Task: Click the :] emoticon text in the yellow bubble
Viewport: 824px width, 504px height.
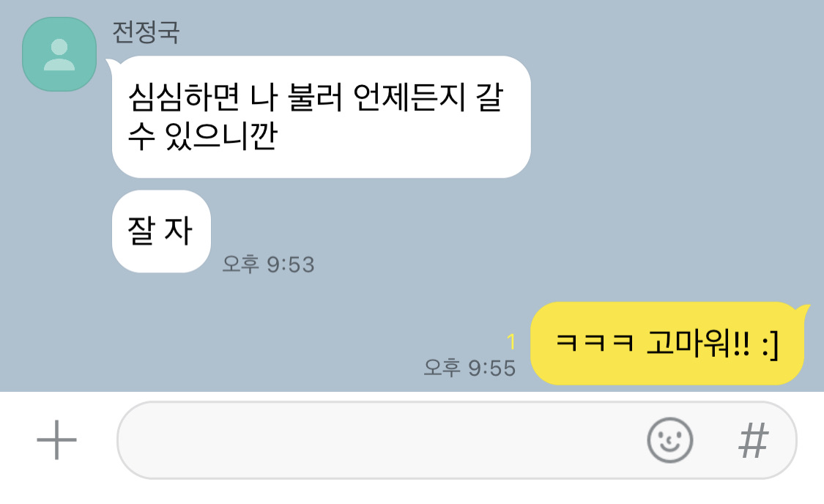Action: 770,345
